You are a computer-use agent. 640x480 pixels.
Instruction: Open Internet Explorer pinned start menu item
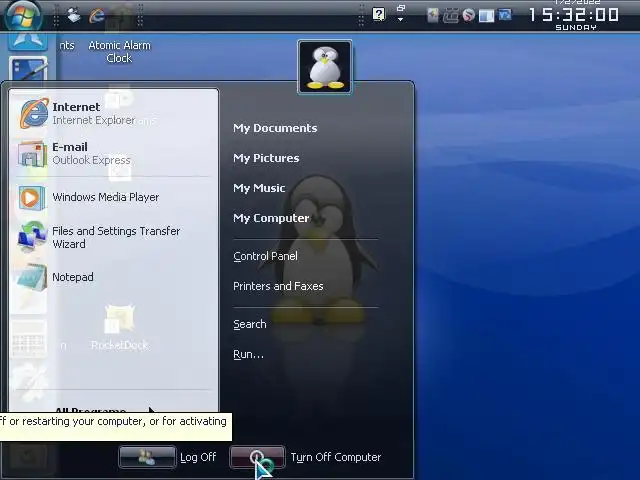(x=113, y=113)
